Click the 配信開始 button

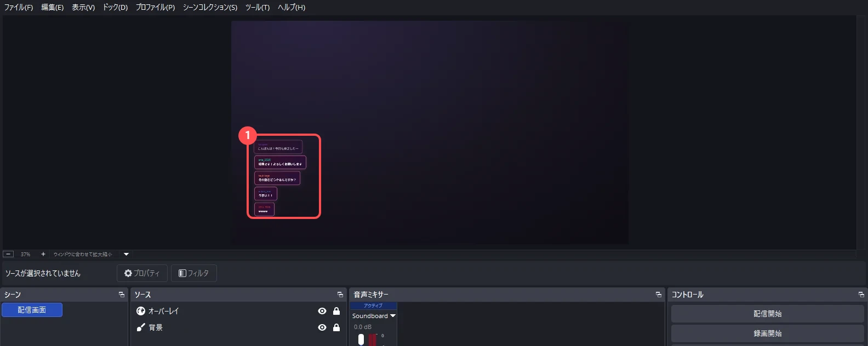pos(767,314)
